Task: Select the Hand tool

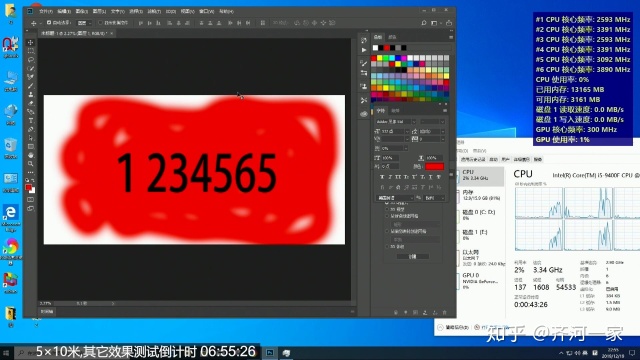Action: click(31, 155)
